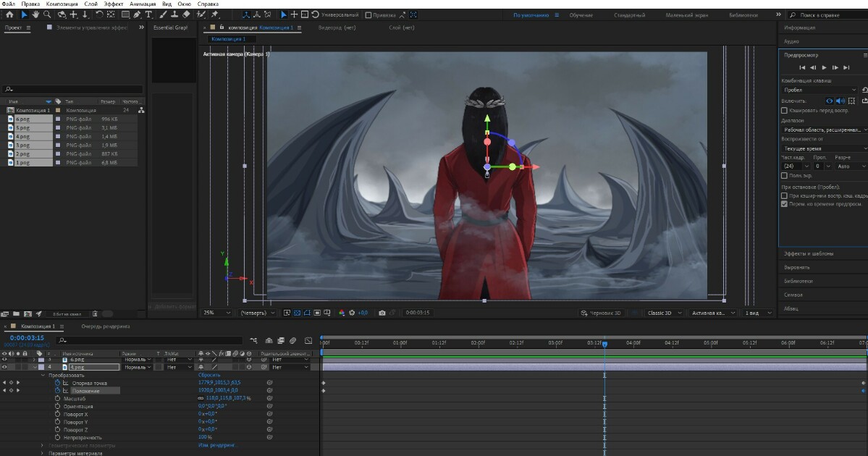Click stopwatch for Масштаб property
Image resolution: width=868 pixels, height=456 pixels.
coord(58,398)
